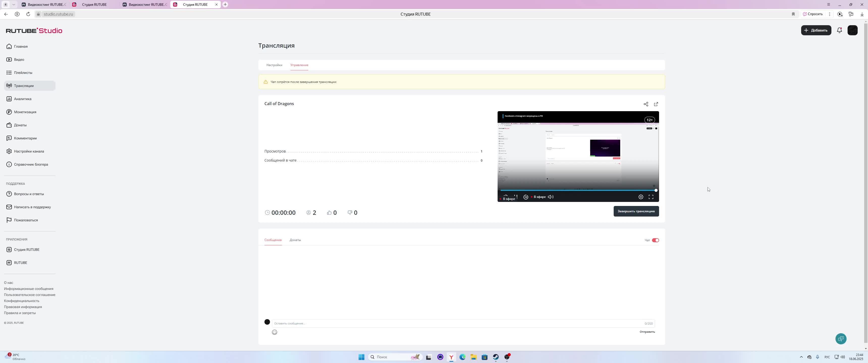
Task: Switch to the Настройки tab
Action: click(x=274, y=65)
